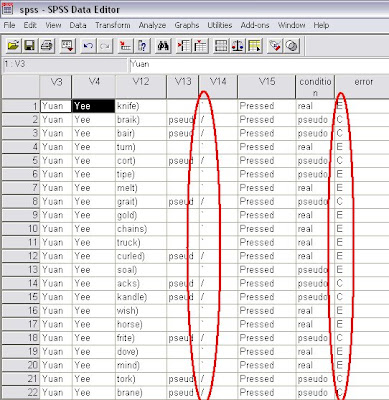Select the V12 column header
The width and height of the screenshot is (389, 400).
tap(141, 87)
